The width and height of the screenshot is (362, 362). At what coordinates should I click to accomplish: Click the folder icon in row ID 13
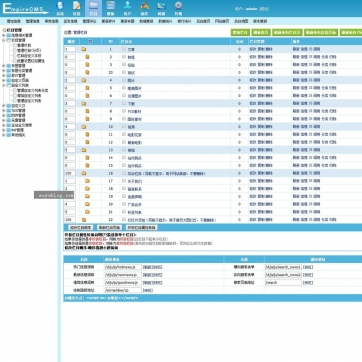point(84,150)
